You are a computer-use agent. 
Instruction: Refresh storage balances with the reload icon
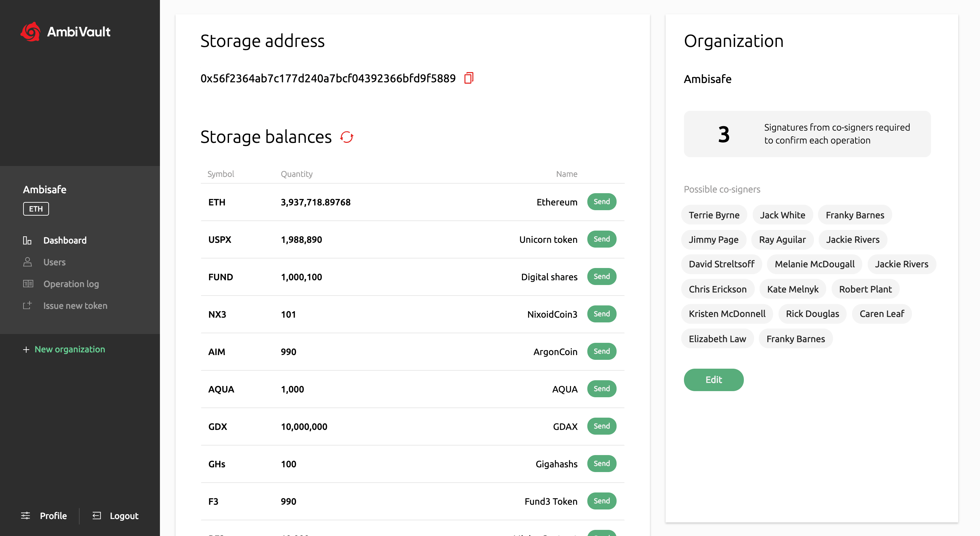[347, 137]
